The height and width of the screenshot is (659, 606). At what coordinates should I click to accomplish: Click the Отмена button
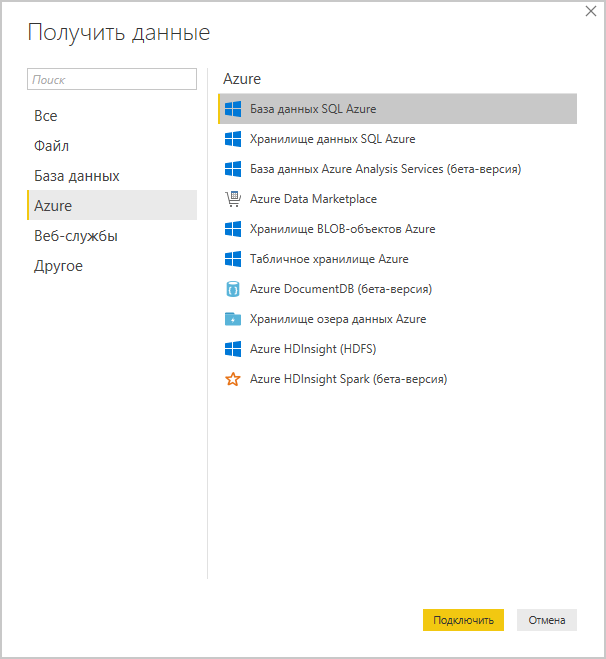(x=547, y=620)
